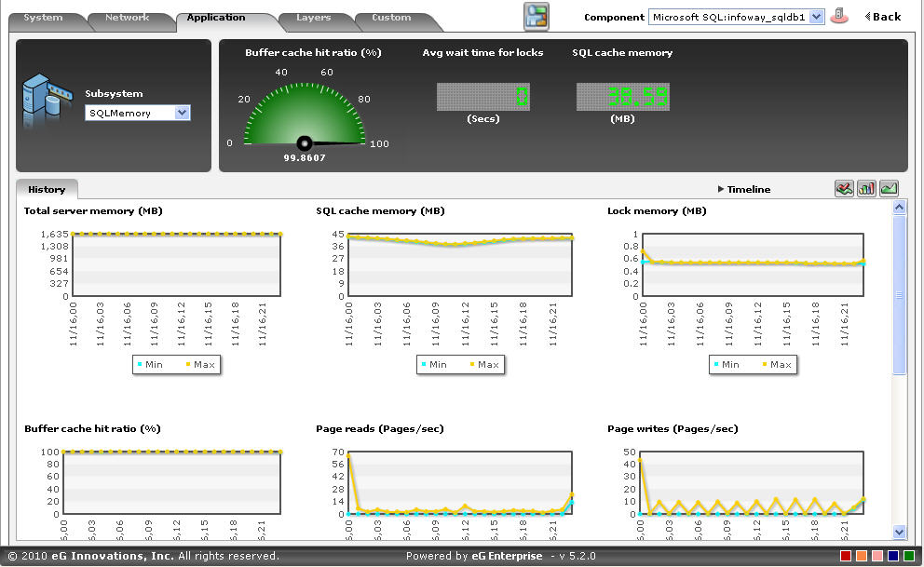Click the Lock memory line chart

pos(754,265)
